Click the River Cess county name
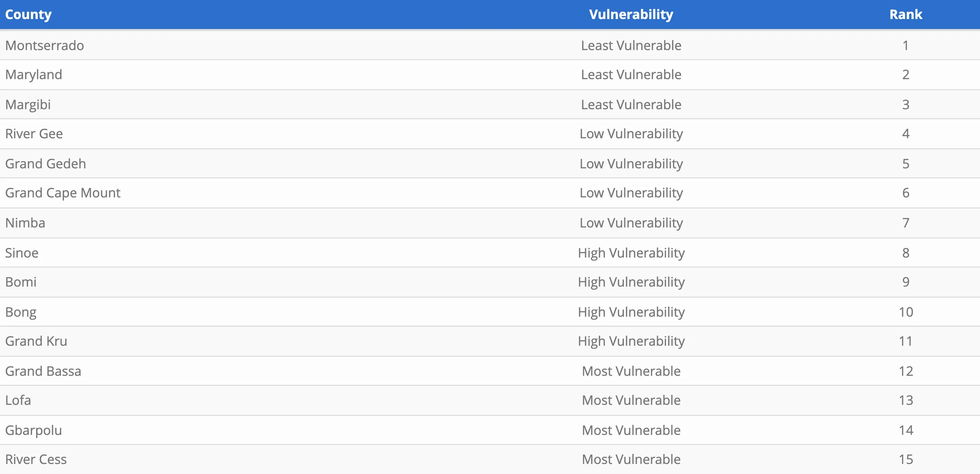The image size is (980, 474). pyautogui.click(x=36, y=460)
